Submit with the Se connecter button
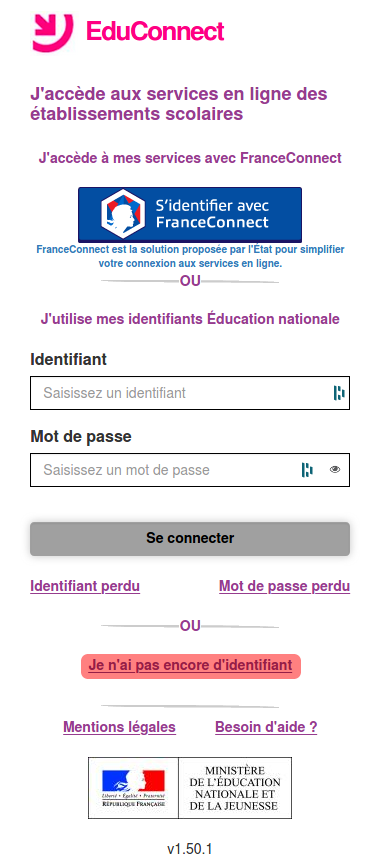 [190, 538]
